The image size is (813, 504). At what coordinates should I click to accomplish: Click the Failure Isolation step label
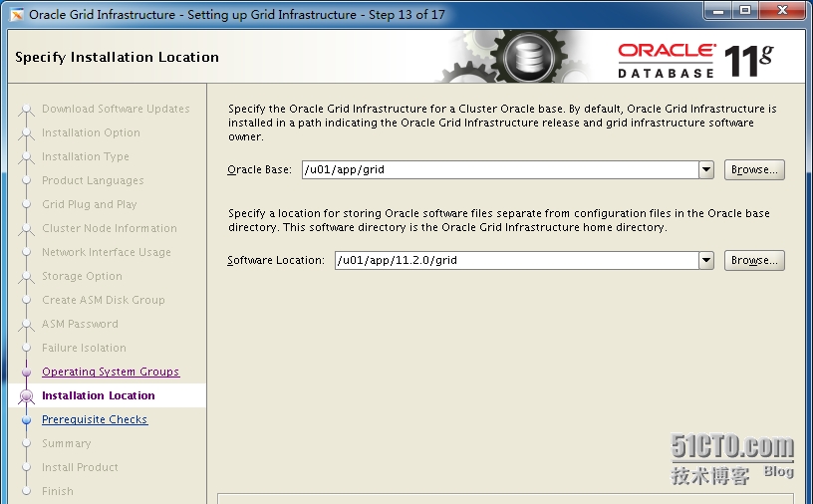pyautogui.click(x=84, y=348)
